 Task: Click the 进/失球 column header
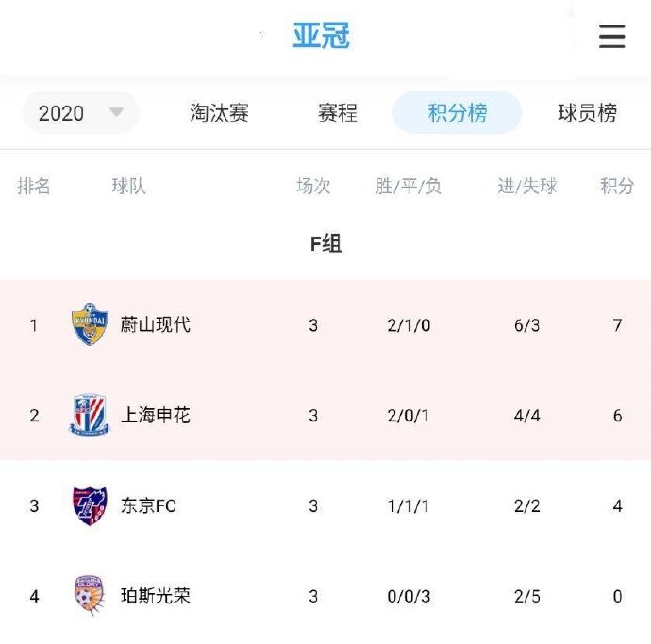point(527,186)
